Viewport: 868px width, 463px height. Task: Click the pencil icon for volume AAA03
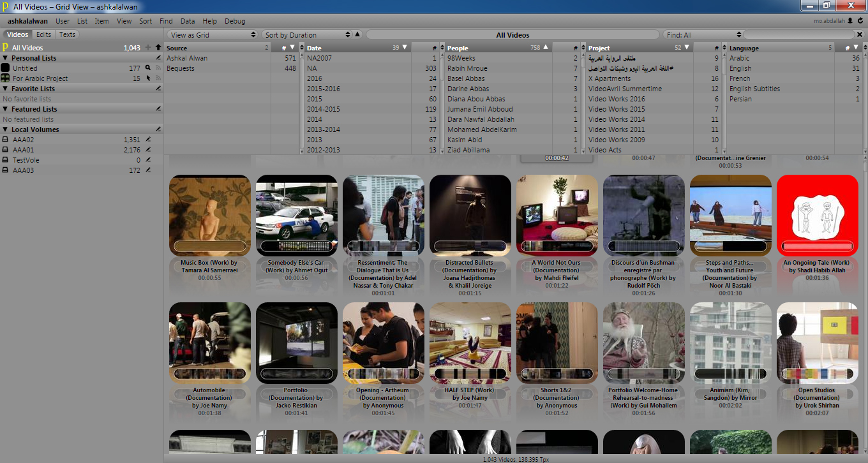click(x=148, y=170)
